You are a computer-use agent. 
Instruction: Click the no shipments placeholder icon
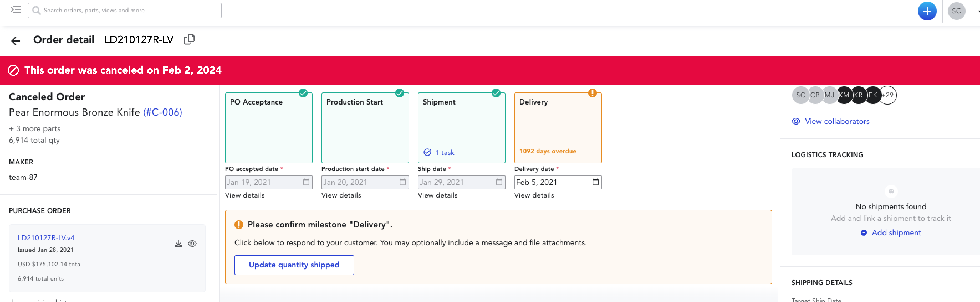click(891, 191)
